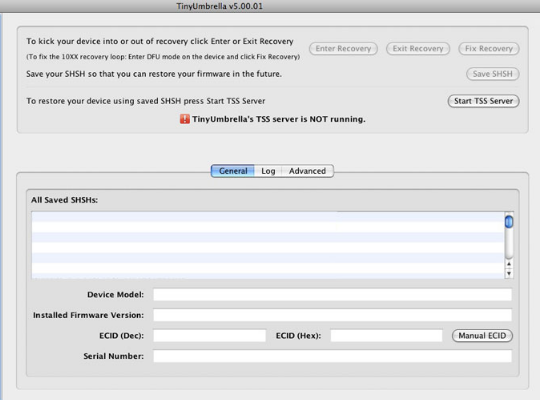Click into the ECID (Hex) field
The height and width of the screenshot is (400, 540).
[x=386, y=336]
